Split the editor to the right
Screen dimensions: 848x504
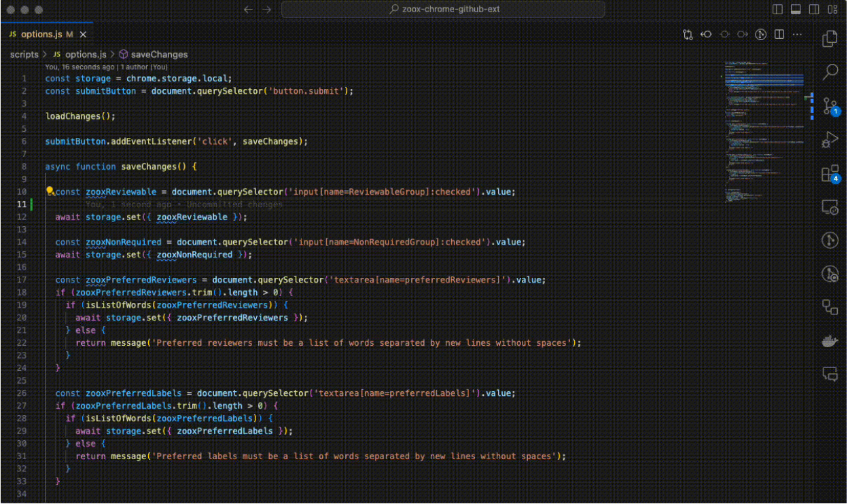point(779,35)
